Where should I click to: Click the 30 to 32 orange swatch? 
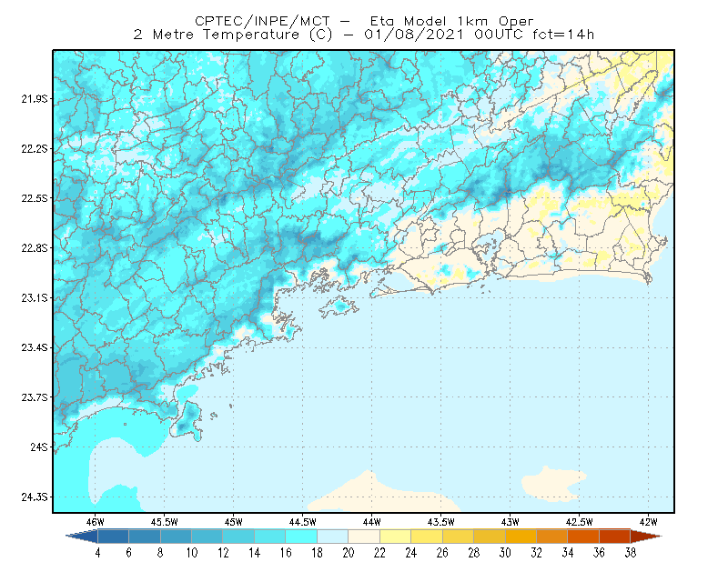521,537
